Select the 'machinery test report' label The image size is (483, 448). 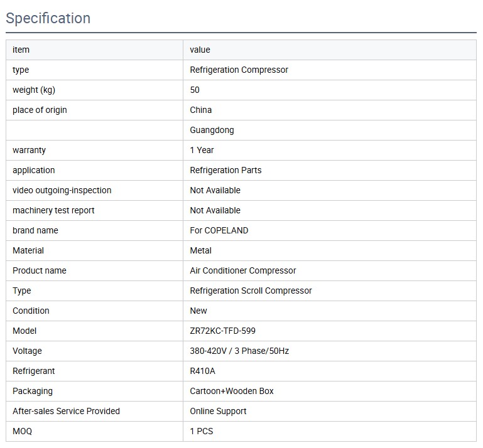tap(53, 210)
